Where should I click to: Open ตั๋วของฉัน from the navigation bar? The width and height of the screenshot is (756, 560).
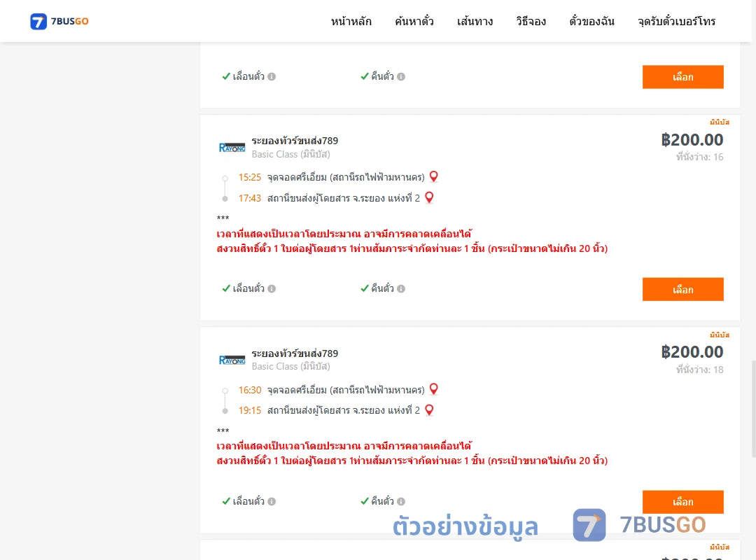pyautogui.click(x=591, y=21)
